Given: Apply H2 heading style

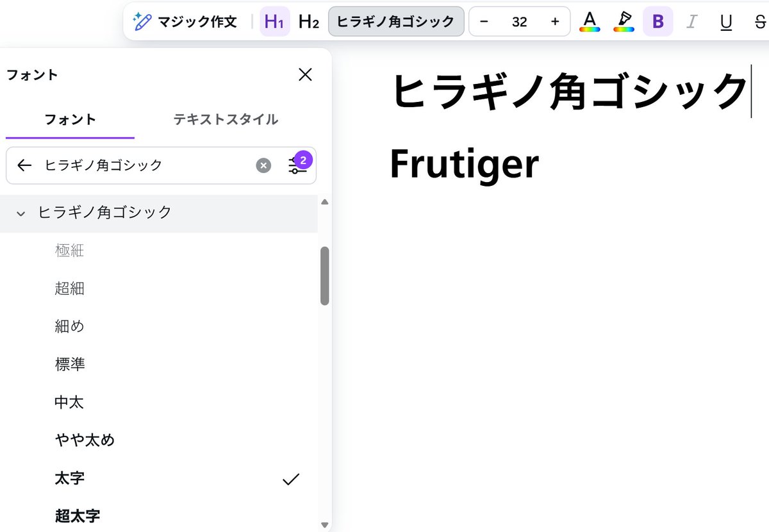Looking at the screenshot, I should click(x=309, y=22).
